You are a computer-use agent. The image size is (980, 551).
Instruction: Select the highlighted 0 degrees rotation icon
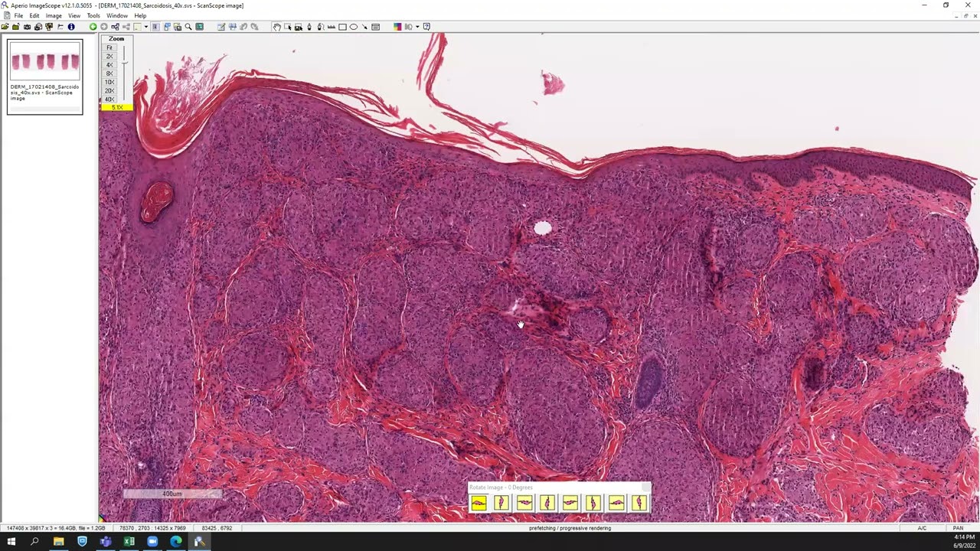pyautogui.click(x=479, y=503)
